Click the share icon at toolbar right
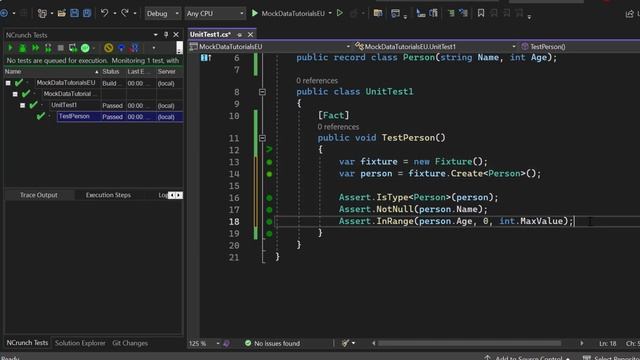Screen dimensions: 640x360 pyautogui.click(x=629, y=14)
